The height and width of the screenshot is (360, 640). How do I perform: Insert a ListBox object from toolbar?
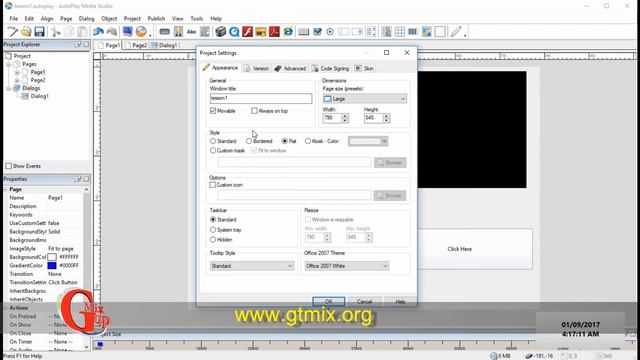tap(371, 31)
